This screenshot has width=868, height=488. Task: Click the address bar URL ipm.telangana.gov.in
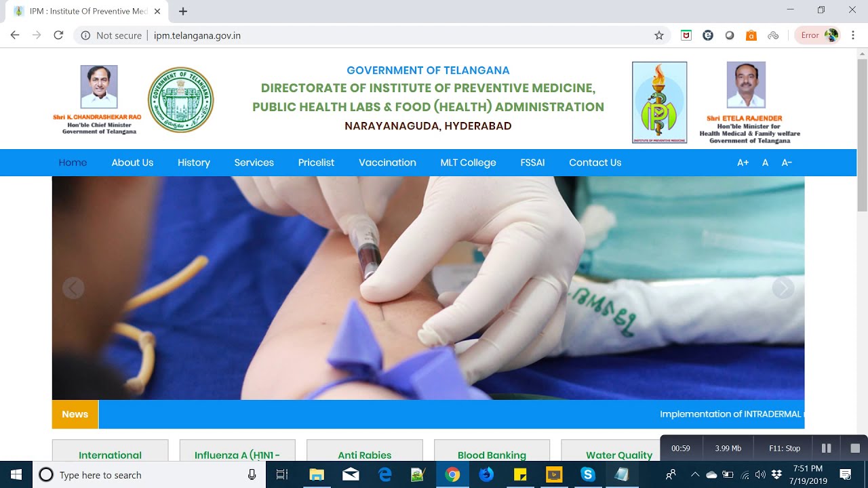click(x=197, y=35)
